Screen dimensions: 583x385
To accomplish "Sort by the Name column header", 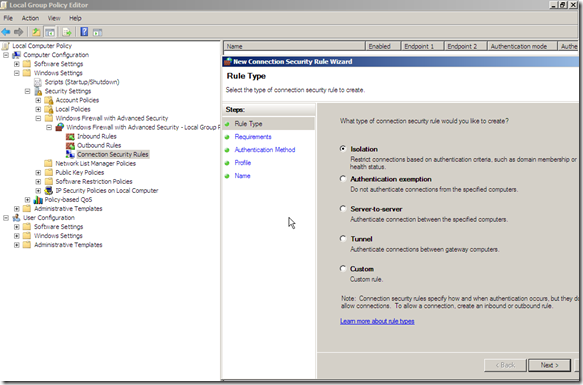I will pyautogui.click(x=294, y=46).
